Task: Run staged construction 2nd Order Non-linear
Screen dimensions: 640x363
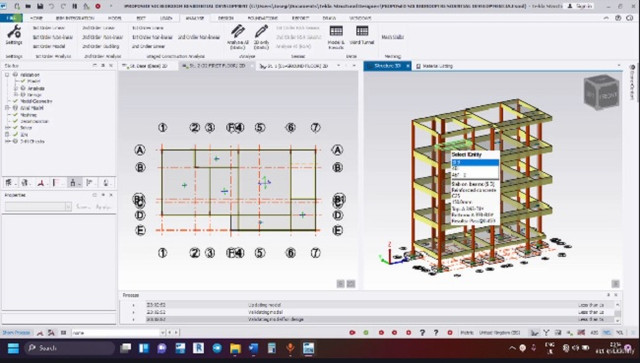Action: click(199, 37)
